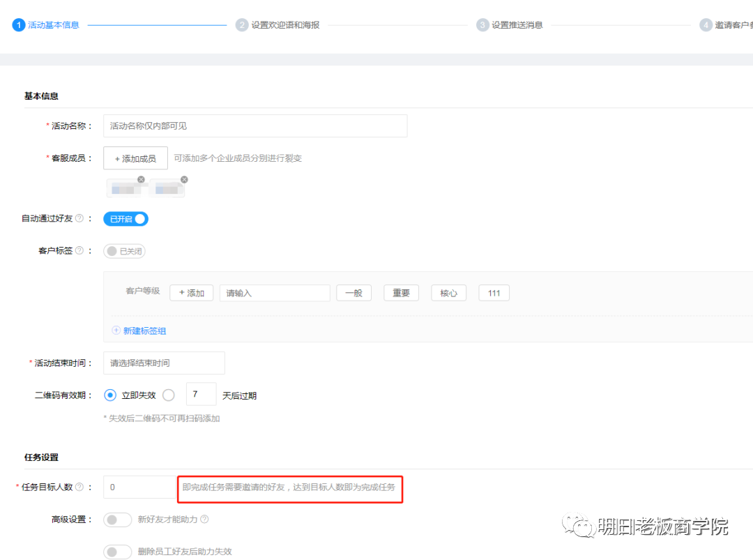This screenshot has height=560, width=753.
Task: Enable 新好友才能助力 switch
Action: tap(118, 520)
